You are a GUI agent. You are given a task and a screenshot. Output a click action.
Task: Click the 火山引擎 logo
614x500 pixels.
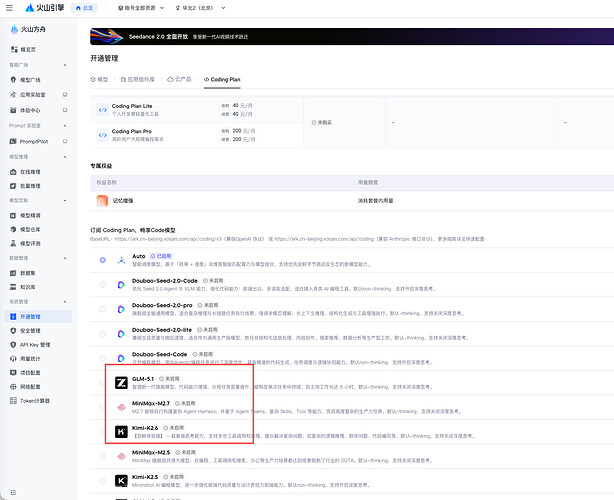pyautogui.click(x=45, y=7)
